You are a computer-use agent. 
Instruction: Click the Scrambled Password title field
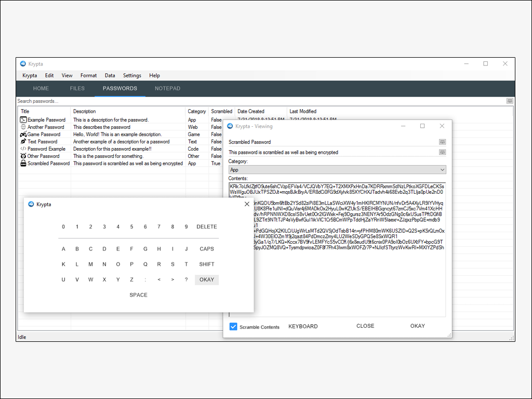pos(333,142)
